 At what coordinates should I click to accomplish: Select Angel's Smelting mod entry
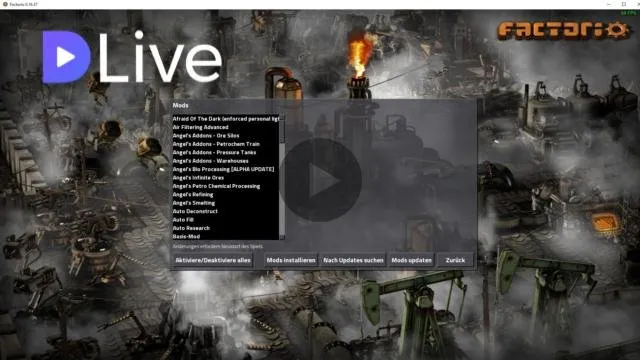click(x=226, y=203)
